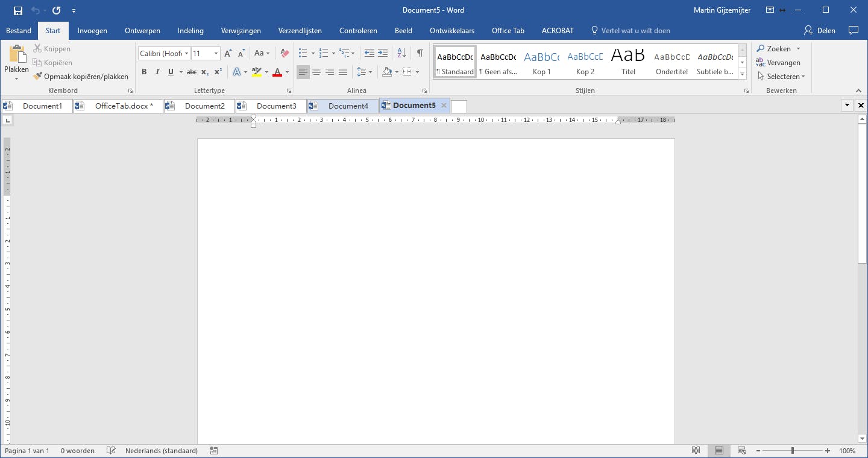Image resolution: width=868 pixels, height=458 pixels.
Task: Click the Sort A-Z icon
Action: (401, 54)
